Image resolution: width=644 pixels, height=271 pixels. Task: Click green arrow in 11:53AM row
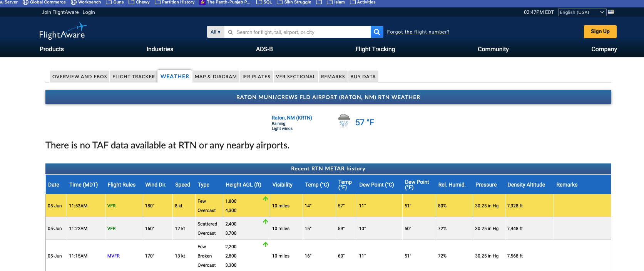coord(266,199)
